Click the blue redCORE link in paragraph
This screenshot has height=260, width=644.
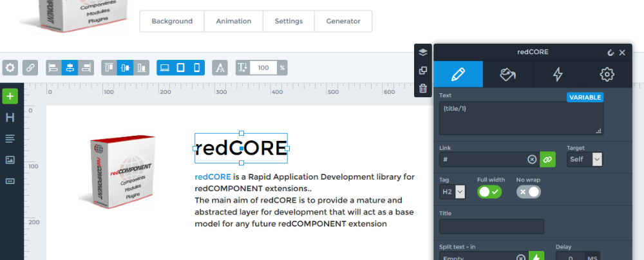pos(213,177)
